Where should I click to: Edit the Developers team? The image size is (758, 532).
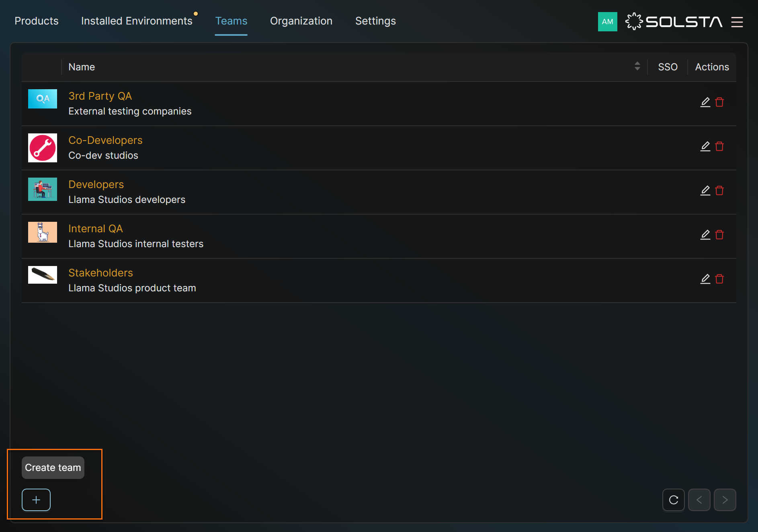(705, 190)
